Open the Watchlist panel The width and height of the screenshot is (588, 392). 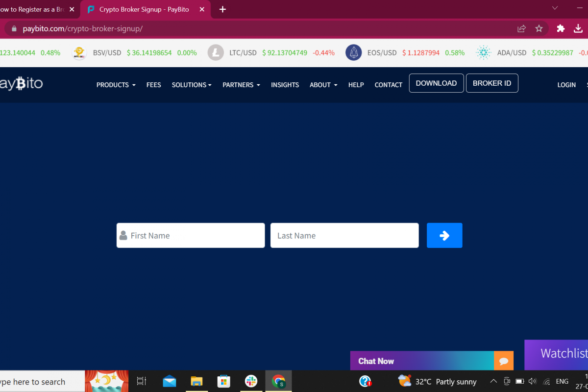556,355
